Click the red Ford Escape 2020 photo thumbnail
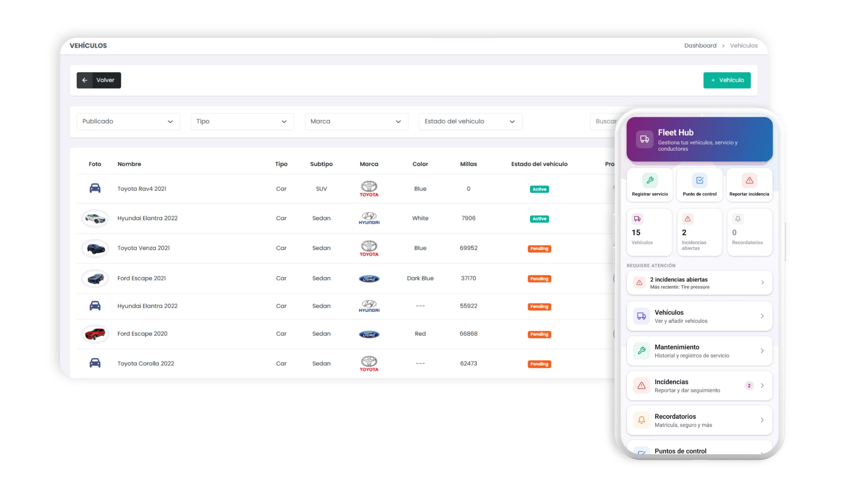Screen dimensions: 868x488 [95, 334]
